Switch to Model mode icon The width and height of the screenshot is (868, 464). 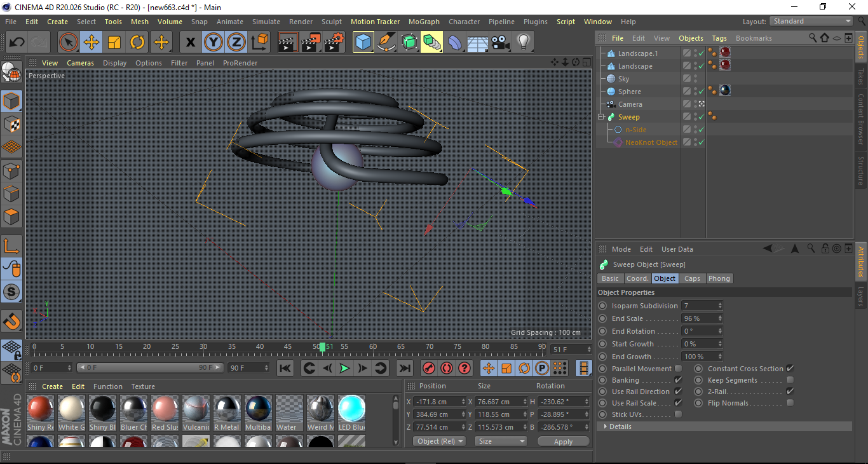point(11,101)
